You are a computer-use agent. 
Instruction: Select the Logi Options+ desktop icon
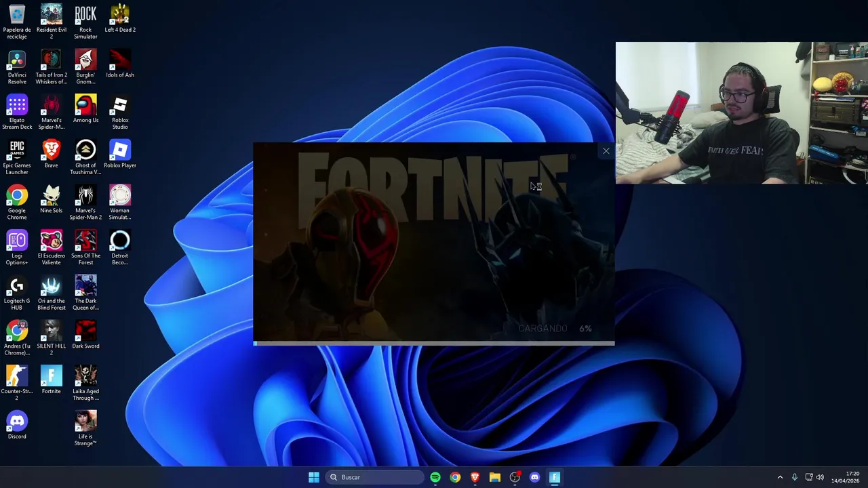click(17, 247)
